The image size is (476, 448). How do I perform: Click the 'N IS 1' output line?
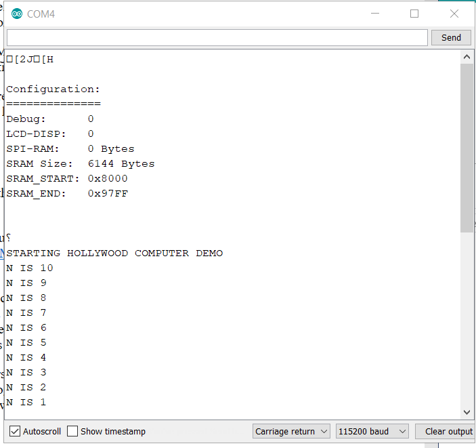pos(26,403)
